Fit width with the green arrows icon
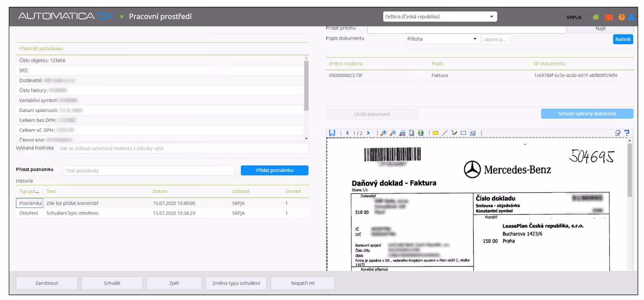 (421, 133)
